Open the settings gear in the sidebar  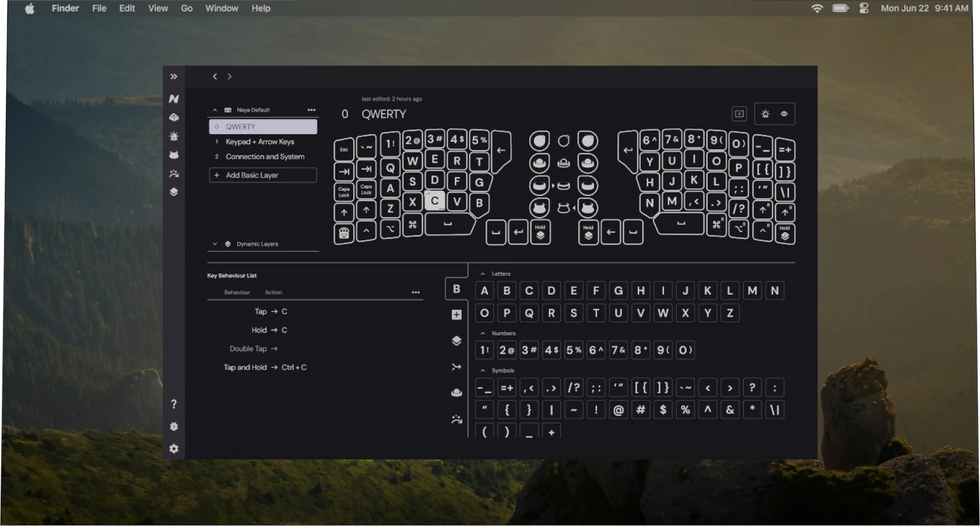pos(174,449)
